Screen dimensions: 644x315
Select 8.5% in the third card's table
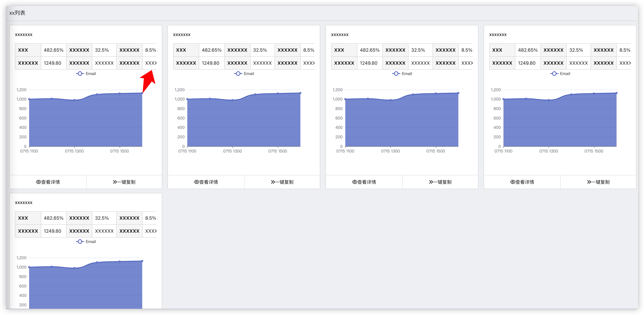(x=467, y=50)
